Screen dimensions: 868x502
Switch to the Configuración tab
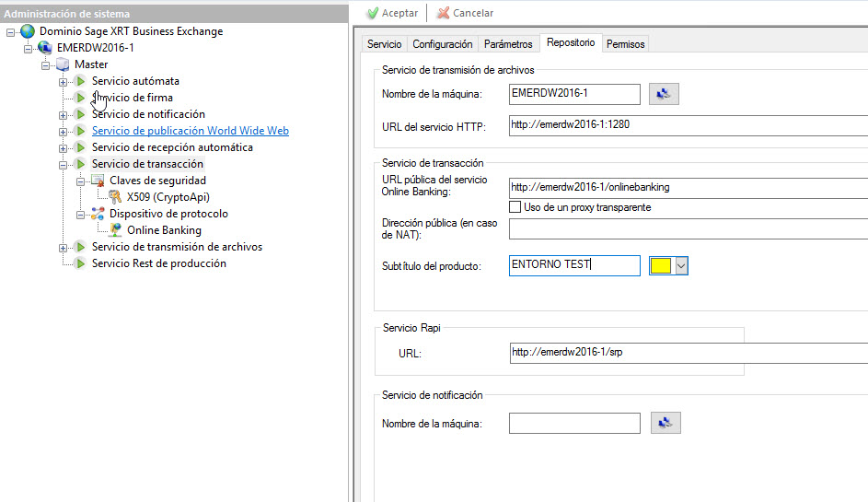click(442, 44)
